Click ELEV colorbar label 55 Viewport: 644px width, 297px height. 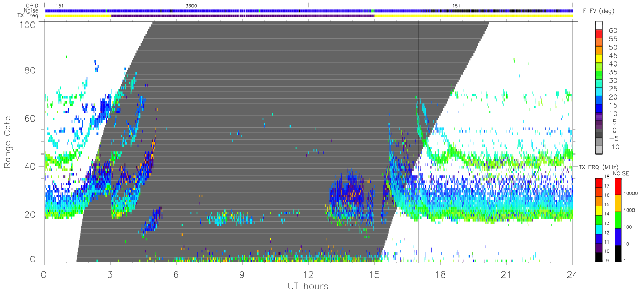click(613, 39)
